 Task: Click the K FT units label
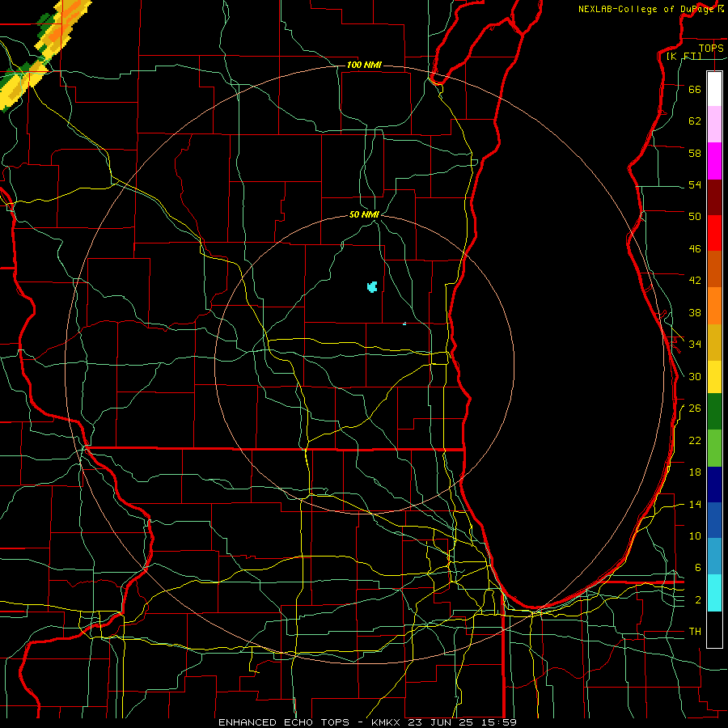pyautogui.click(x=684, y=56)
